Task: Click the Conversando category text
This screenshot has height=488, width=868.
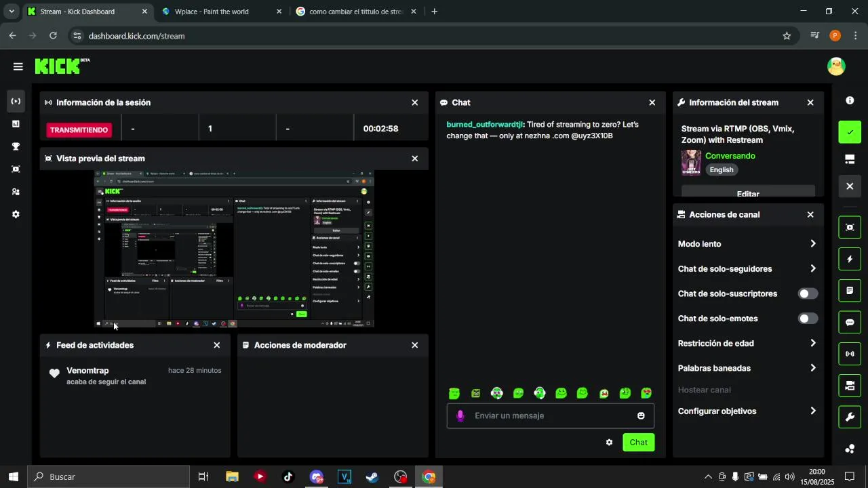Action: [x=730, y=156]
